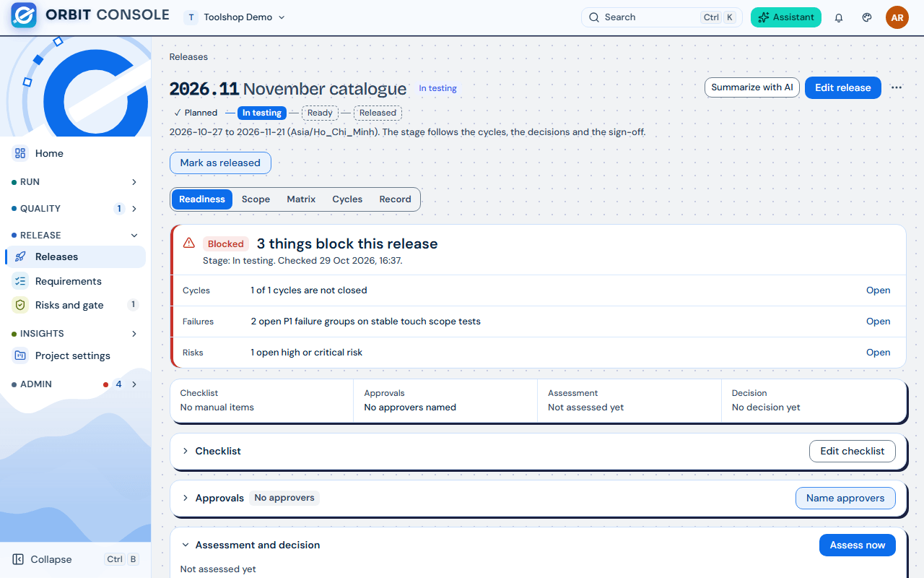The height and width of the screenshot is (578, 924).
Task: Open the theme palette icon
Action: [x=867, y=17]
